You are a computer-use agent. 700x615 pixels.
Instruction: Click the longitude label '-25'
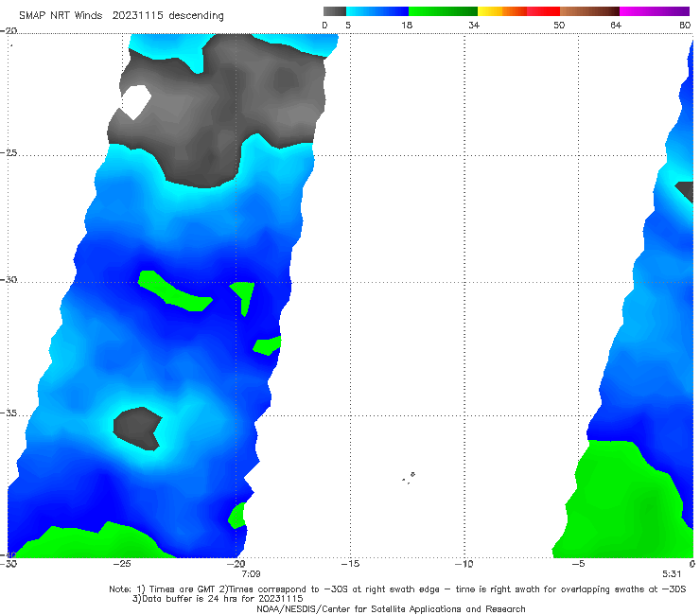(x=122, y=564)
